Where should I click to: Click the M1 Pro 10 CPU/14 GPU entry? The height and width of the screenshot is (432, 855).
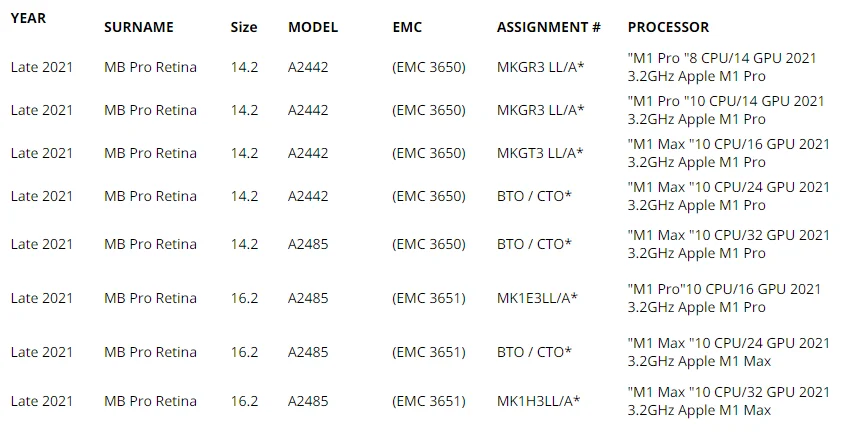point(726,110)
